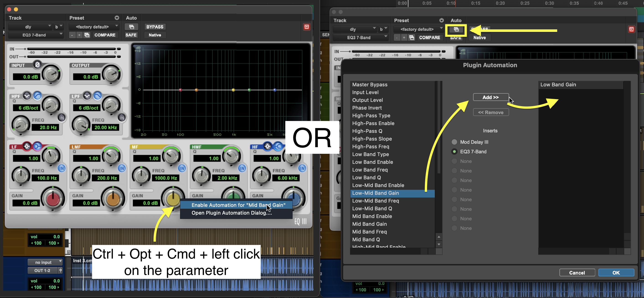Toggle HPF band IN button
644x298 pixels.
(62, 118)
